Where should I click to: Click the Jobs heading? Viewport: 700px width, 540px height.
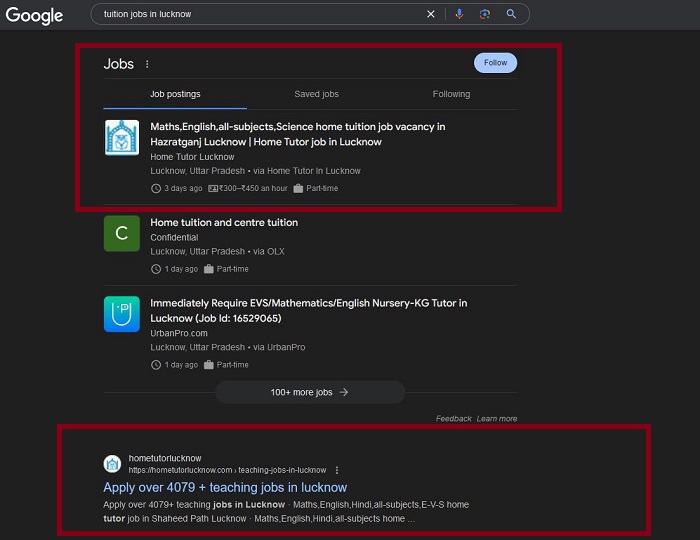(119, 64)
